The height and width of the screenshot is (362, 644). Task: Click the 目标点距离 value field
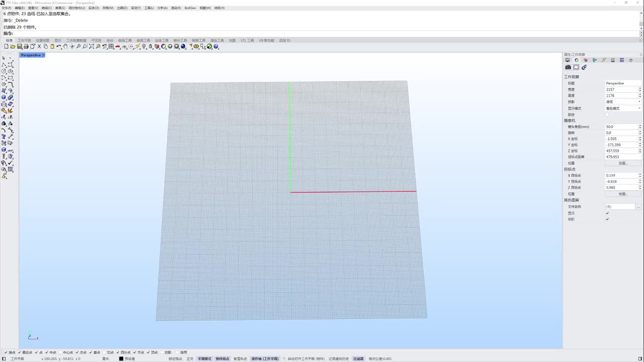623,157
